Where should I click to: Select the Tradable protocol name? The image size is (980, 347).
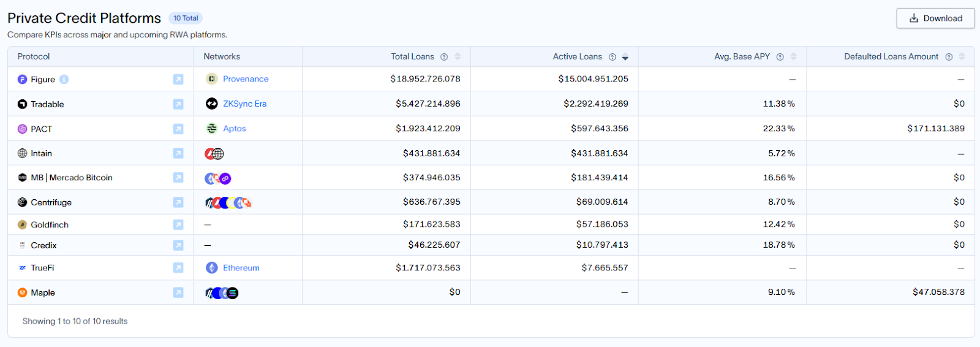point(47,104)
